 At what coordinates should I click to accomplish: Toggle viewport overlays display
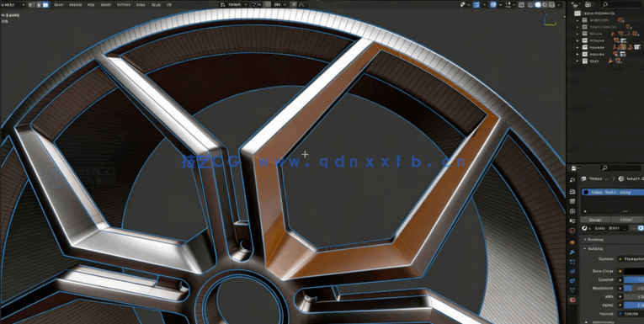492,4
